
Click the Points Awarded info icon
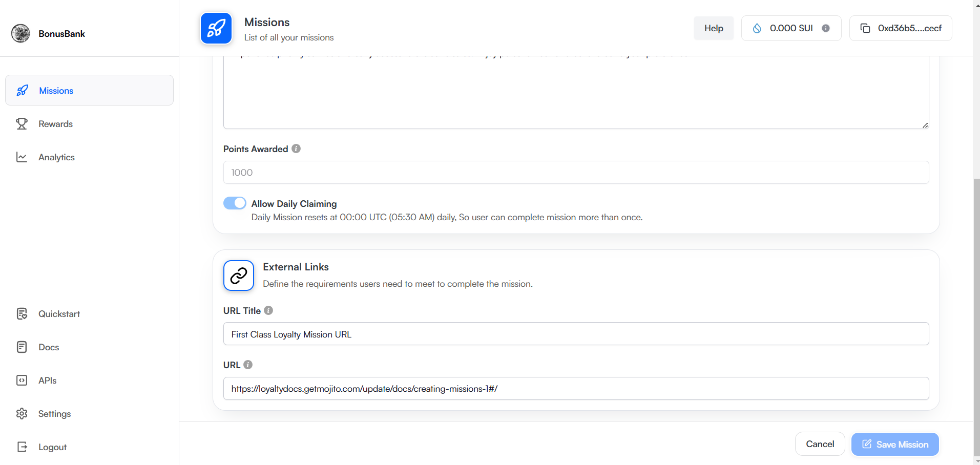(x=296, y=149)
